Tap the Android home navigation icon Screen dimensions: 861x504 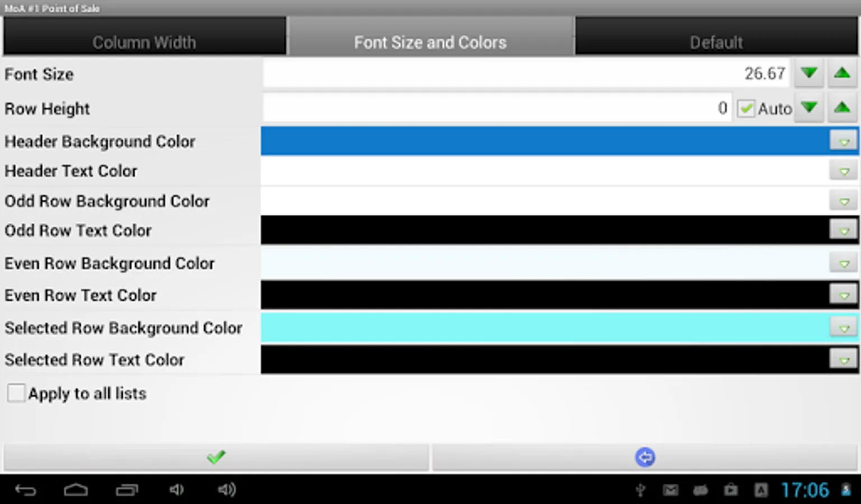76,490
